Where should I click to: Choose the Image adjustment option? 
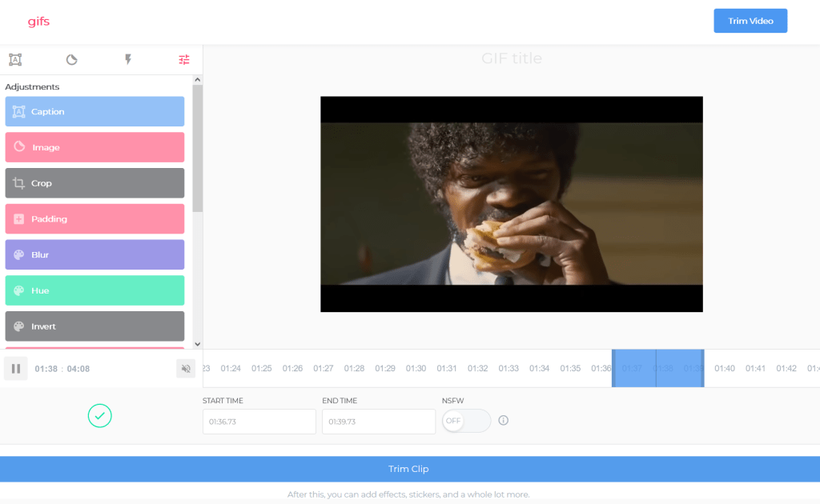(94, 147)
